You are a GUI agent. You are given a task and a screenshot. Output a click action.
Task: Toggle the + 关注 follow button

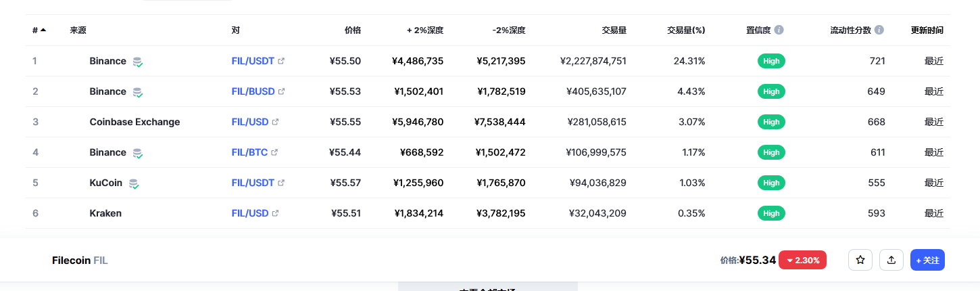tap(927, 260)
